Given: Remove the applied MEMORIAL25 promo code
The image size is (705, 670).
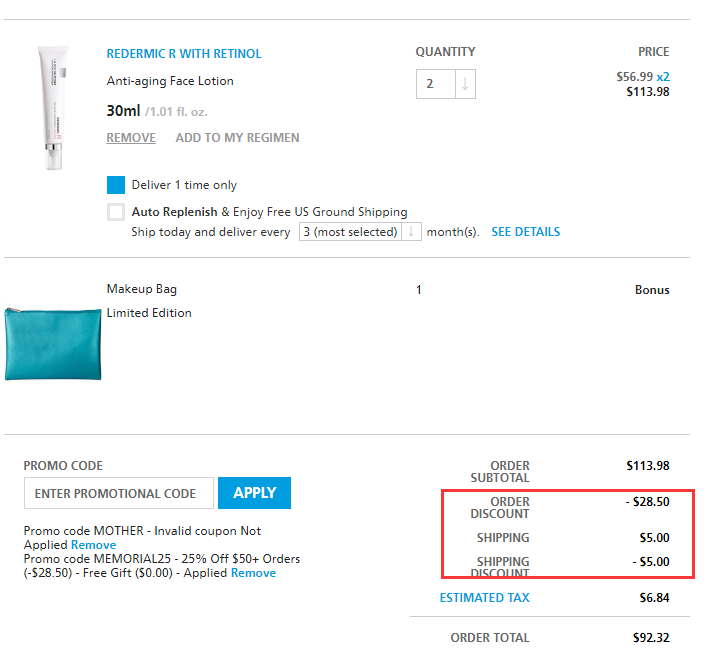Looking at the screenshot, I should click(x=253, y=573).
